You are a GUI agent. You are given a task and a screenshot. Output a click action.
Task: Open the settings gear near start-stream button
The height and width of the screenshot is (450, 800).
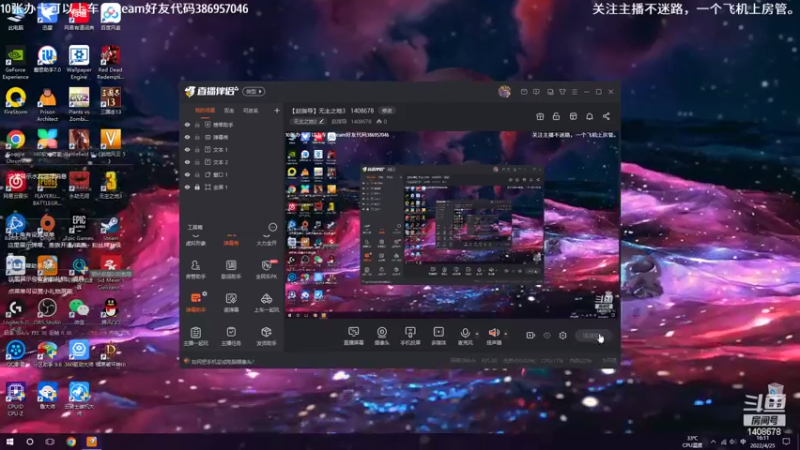563,335
